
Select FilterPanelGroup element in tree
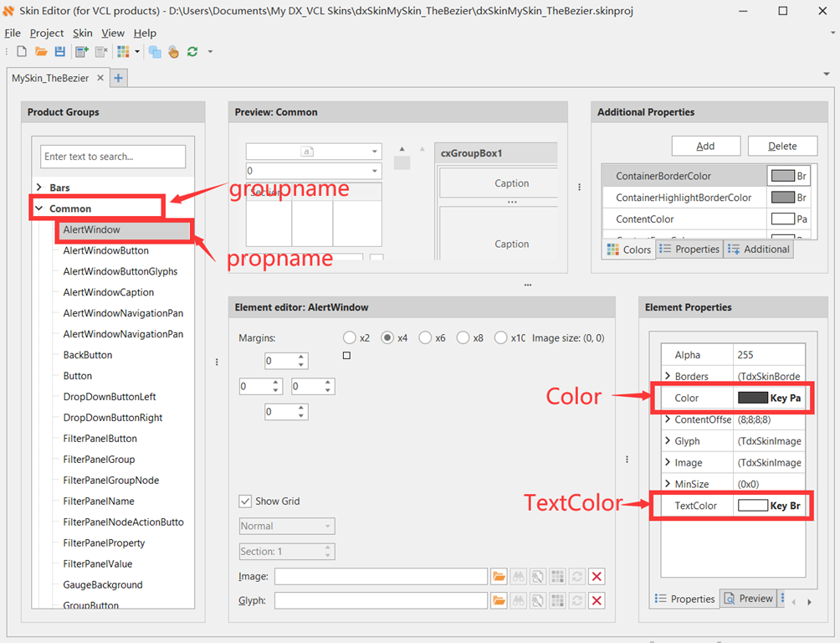(x=99, y=460)
